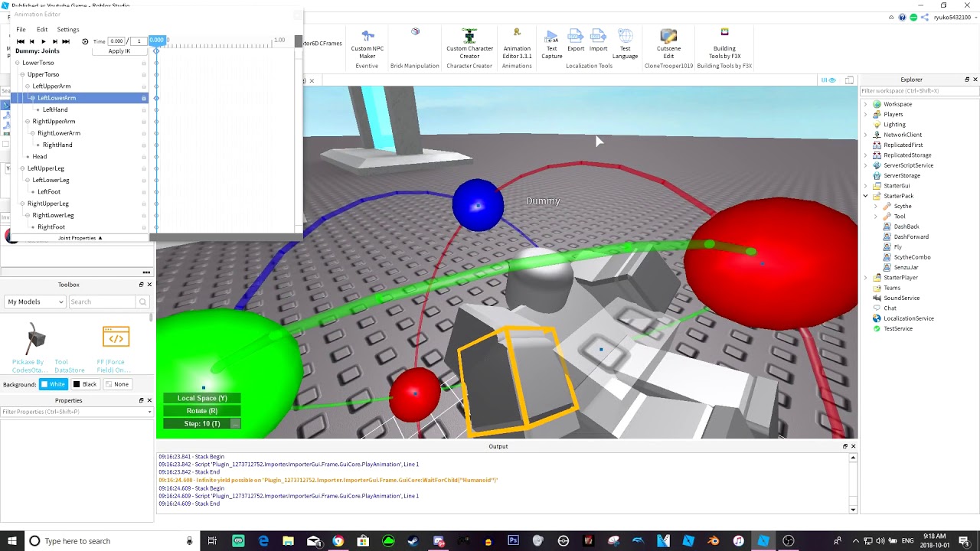This screenshot has height=551, width=980.
Task: Launch Animation Editor 3.3.1 plugin
Action: coord(517,44)
